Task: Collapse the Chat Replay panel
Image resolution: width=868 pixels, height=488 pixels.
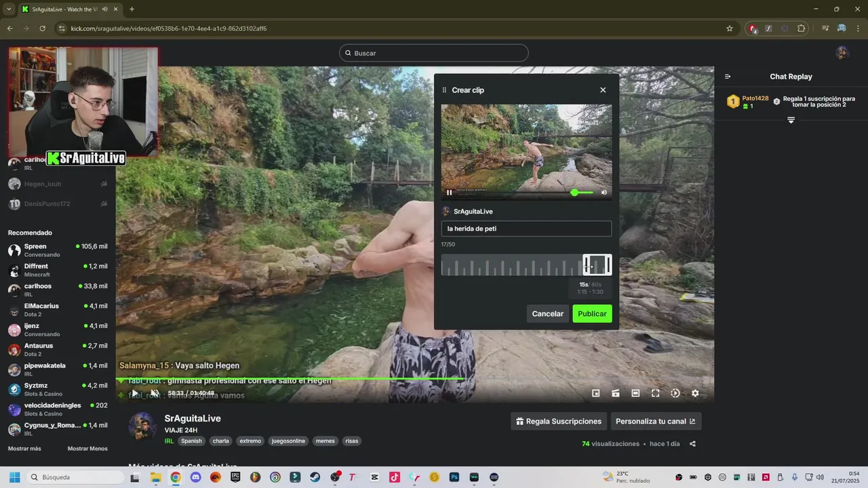Action: pos(728,77)
